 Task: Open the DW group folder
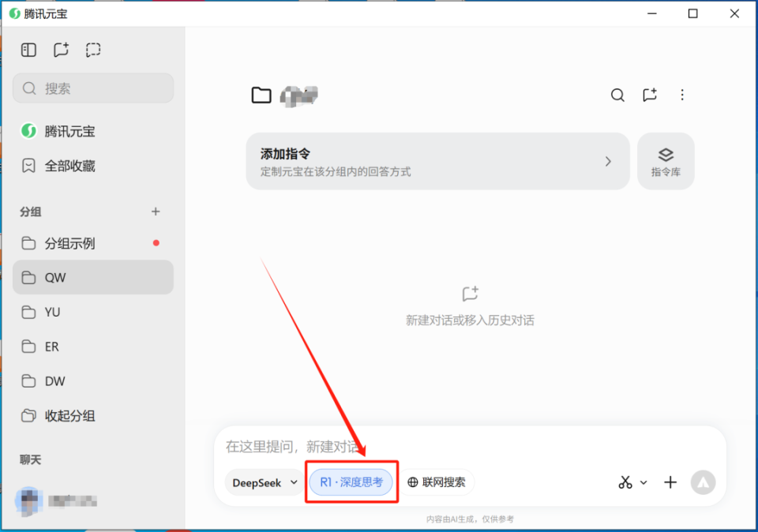click(x=93, y=381)
